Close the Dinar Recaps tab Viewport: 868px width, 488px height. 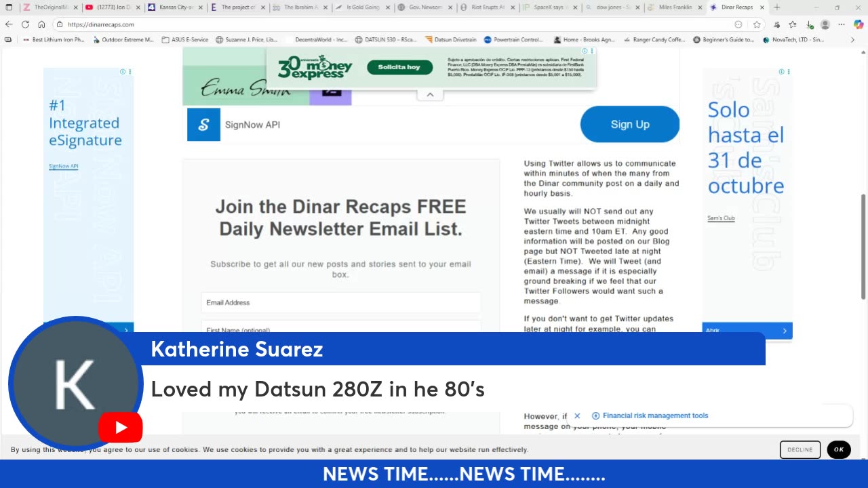click(x=762, y=7)
